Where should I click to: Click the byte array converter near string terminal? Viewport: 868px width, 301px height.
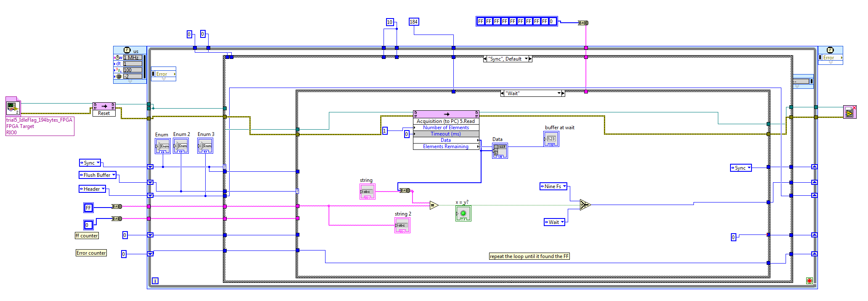(404, 190)
